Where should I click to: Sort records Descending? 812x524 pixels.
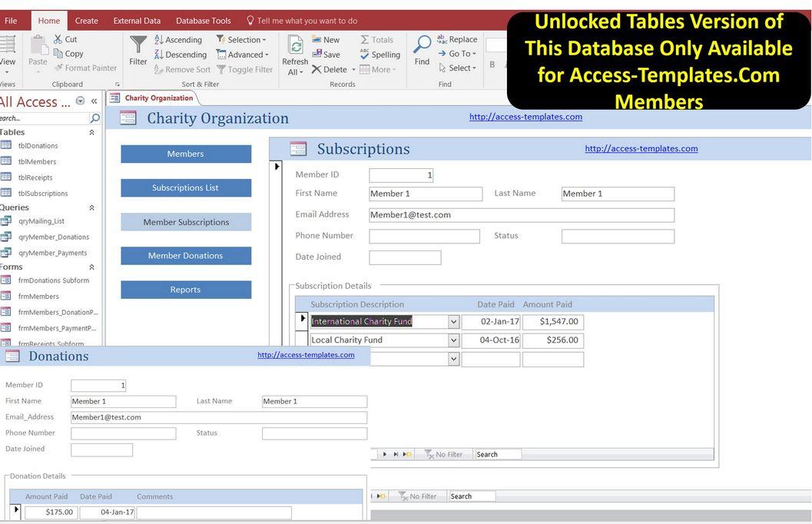coord(181,55)
